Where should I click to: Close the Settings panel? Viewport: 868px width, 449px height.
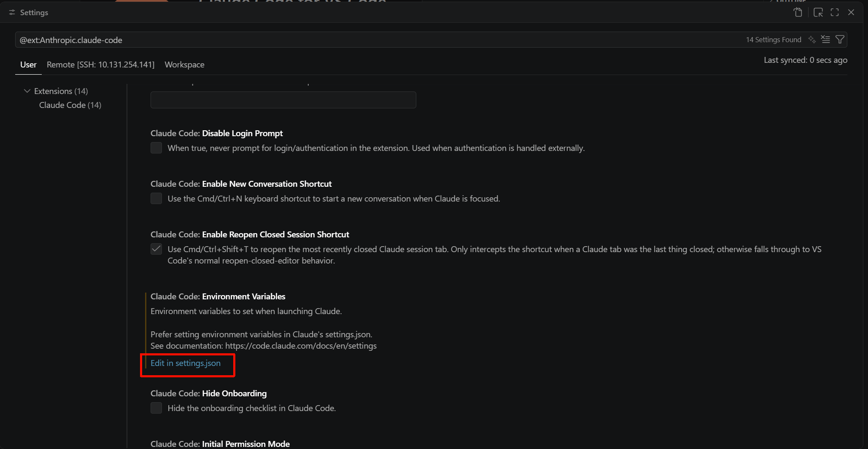851,13
